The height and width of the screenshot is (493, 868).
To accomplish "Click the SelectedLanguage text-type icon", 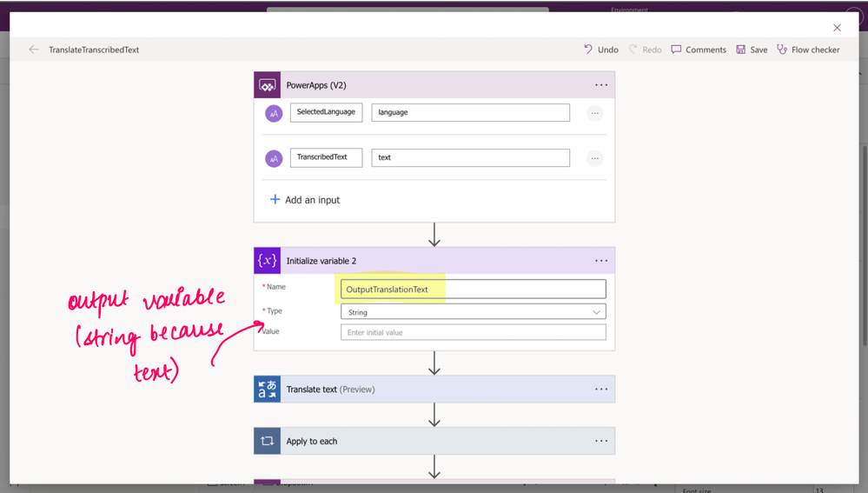I will pyautogui.click(x=274, y=113).
